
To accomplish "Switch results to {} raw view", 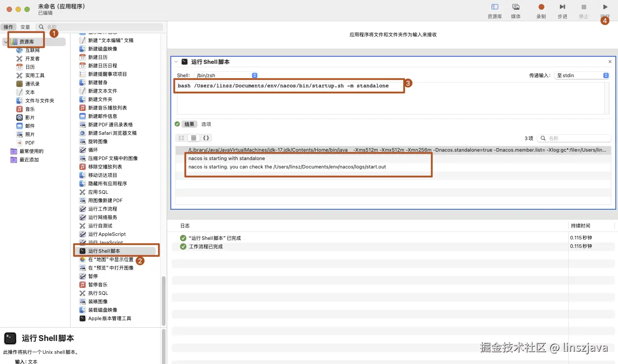I will click(206, 138).
